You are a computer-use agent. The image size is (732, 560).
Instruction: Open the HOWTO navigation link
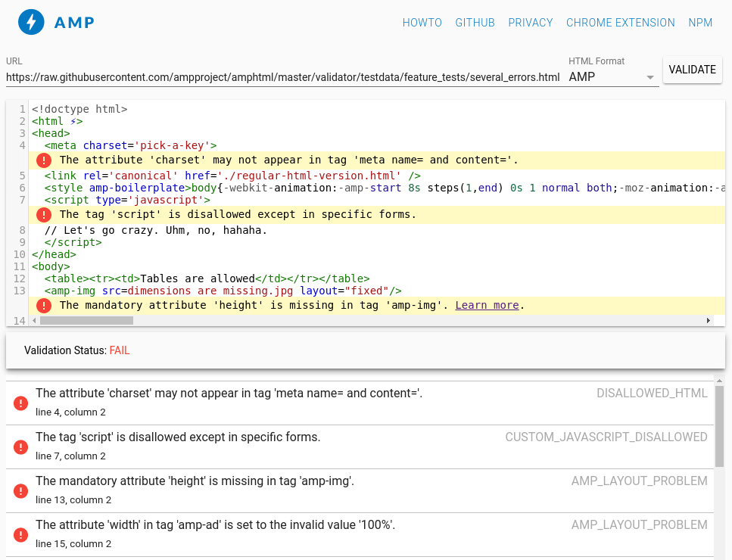[422, 23]
